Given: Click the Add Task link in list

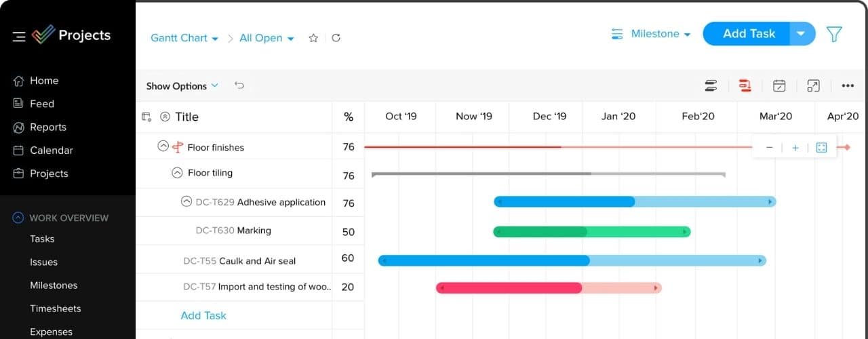Looking at the screenshot, I should pos(203,315).
